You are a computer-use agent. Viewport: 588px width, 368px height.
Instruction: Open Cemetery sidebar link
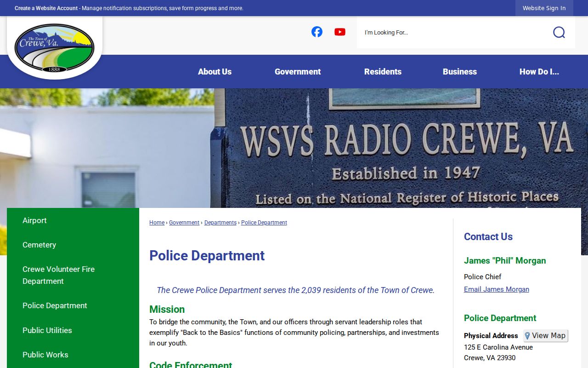(x=73, y=245)
